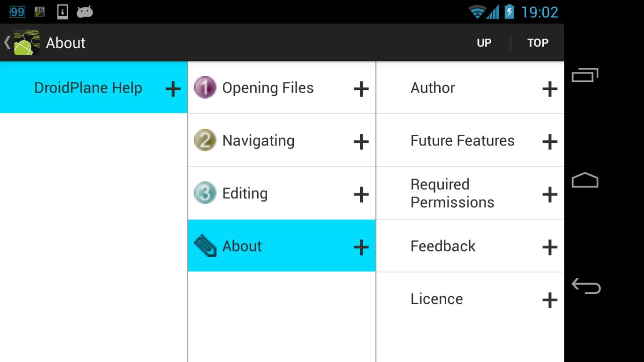Viewport: 644px width, 362px height.
Task: Click the pencil icon beside About
Action: (205, 246)
